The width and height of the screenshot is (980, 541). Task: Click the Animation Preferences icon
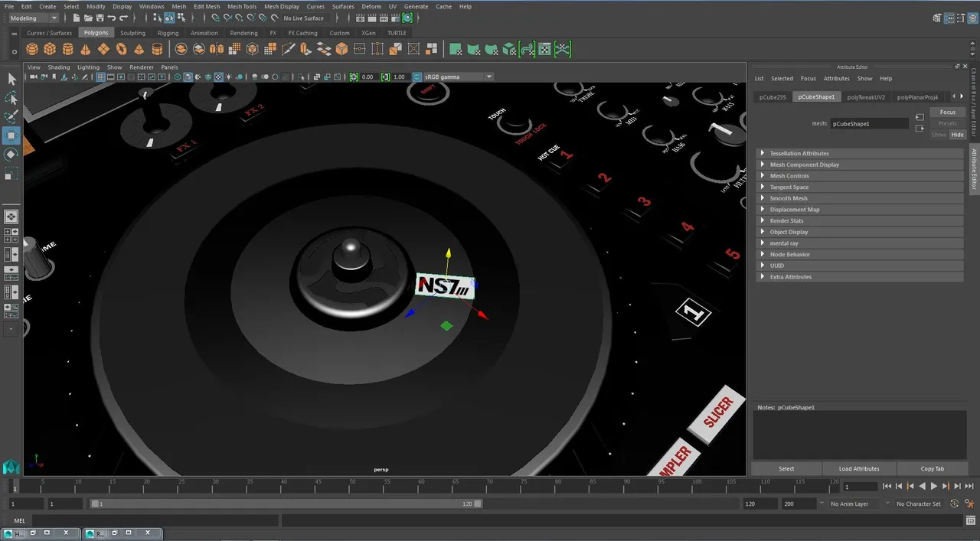point(969,504)
